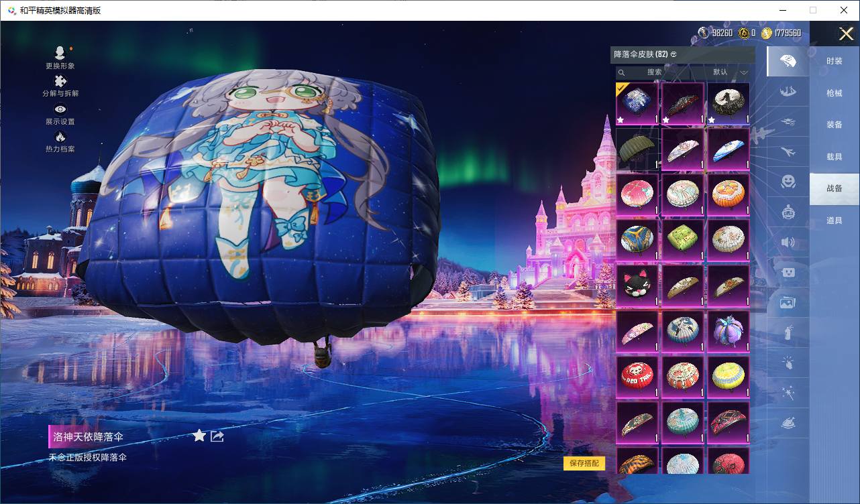This screenshot has height=504, width=860.
Task: Select the square face avatar category icon
Action: 788,272
